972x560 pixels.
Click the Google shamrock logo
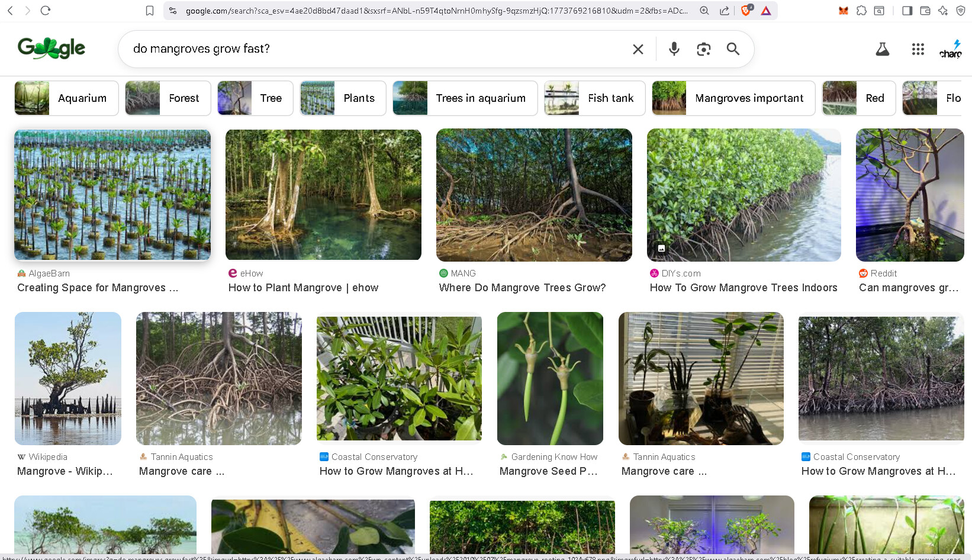tap(52, 49)
